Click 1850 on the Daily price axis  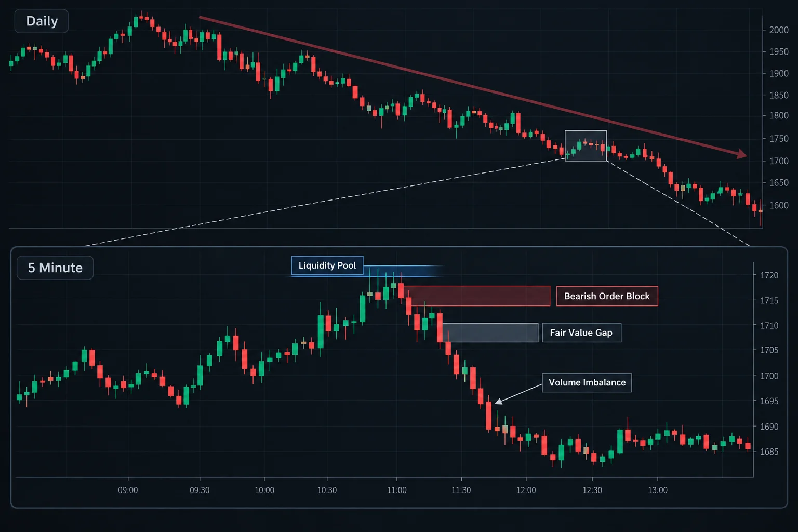click(779, 96)
